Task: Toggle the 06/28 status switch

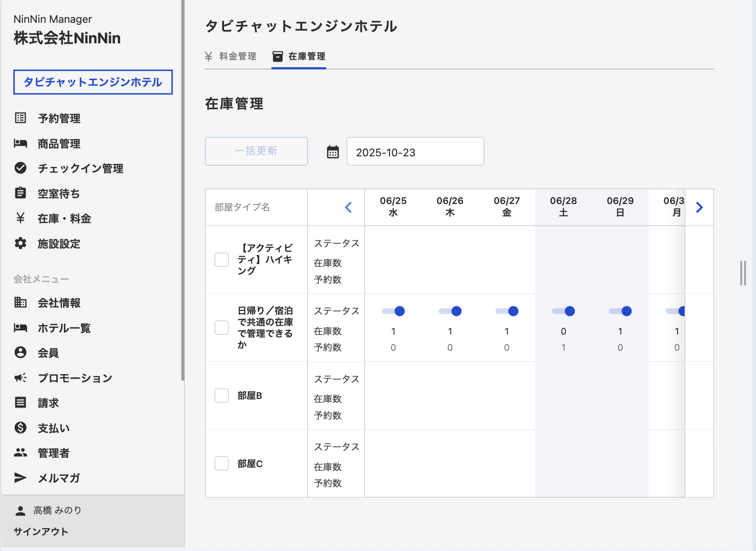Action: pyautogui.click(x=563, y=311)
